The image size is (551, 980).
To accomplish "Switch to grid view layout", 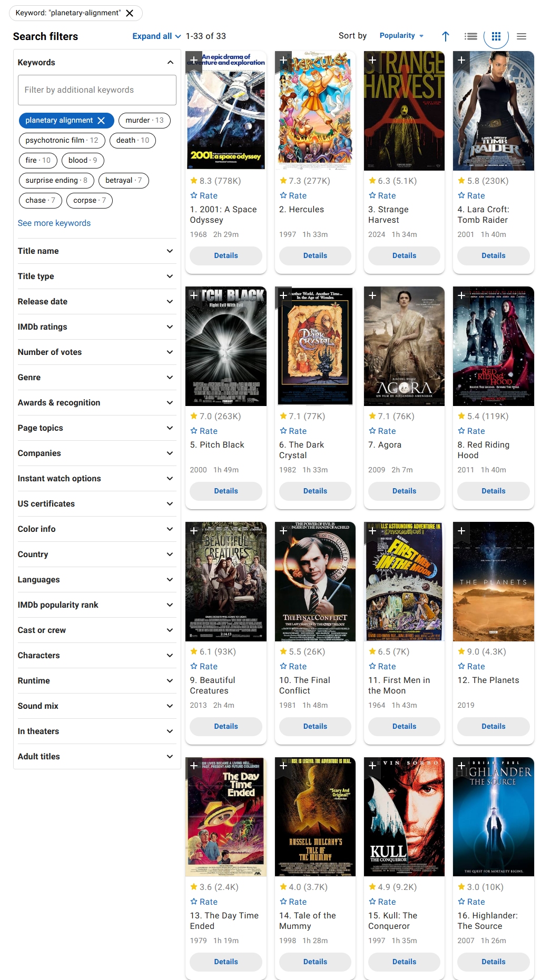I will click(496, 36).
